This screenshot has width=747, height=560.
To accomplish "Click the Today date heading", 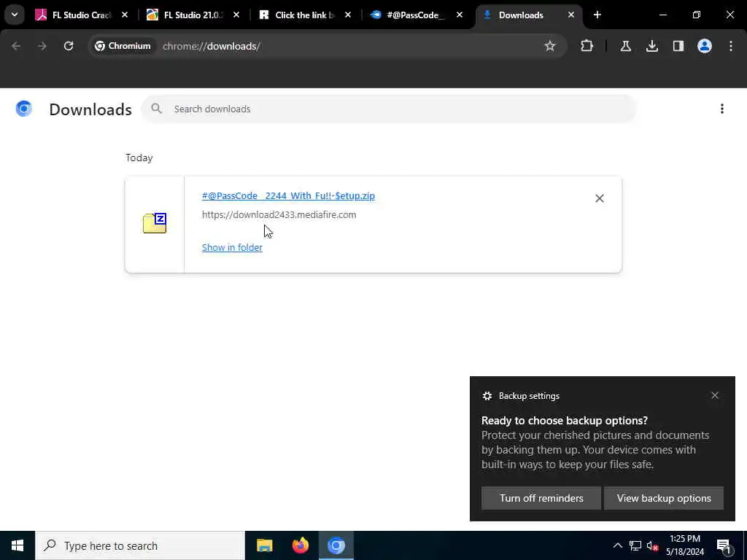I will pos(139,158).
